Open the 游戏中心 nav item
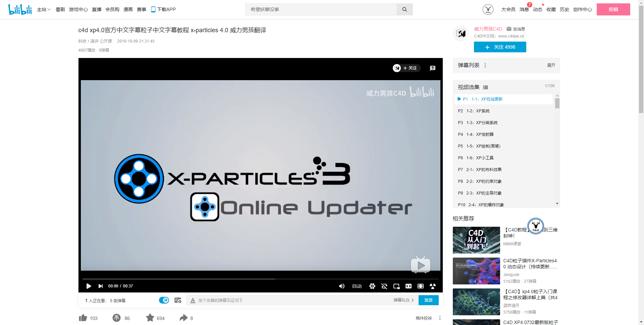This screenshot has width=644, height=325. click(78, 9)
